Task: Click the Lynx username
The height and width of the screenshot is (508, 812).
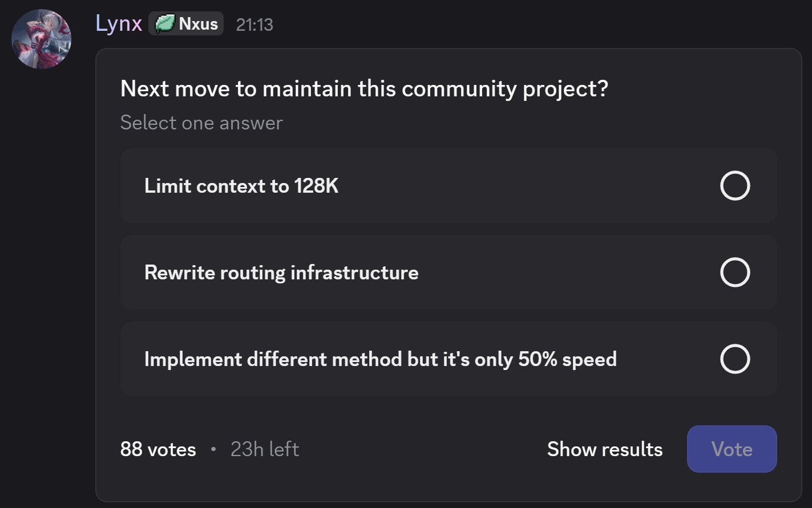Action: [119, 24]
